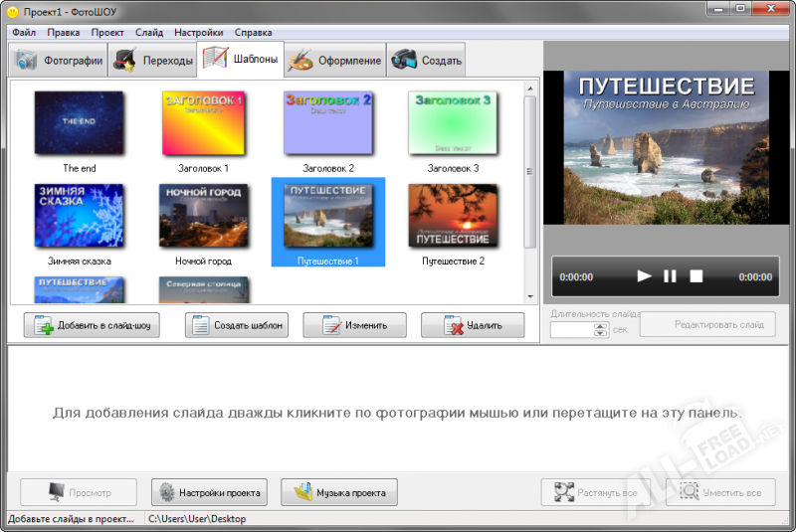Image resolution: width=796 pixels, height=532 pixels.
Task: Select the Ночной город template
Action: point(204,216)
